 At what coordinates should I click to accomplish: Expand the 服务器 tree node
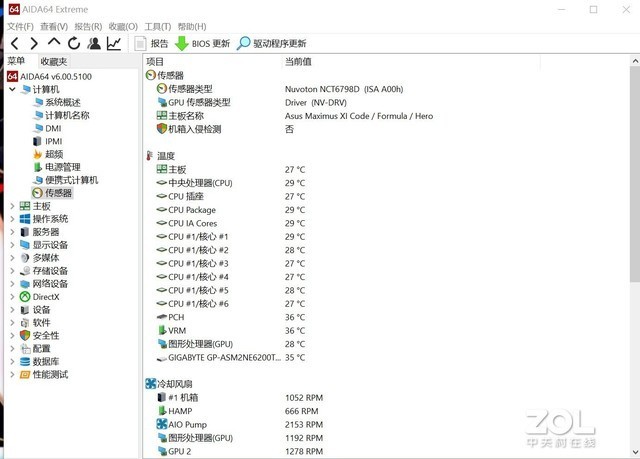coord(12,232)
